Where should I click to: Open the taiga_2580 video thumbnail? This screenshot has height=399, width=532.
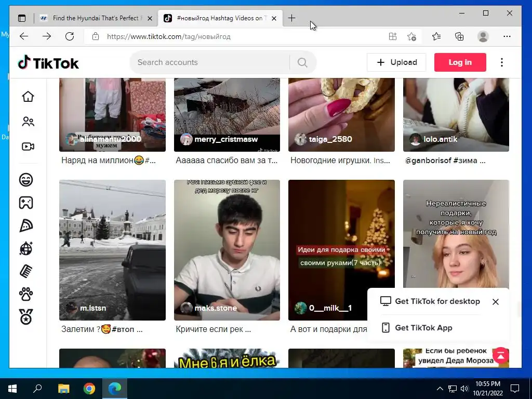(341, 115)
